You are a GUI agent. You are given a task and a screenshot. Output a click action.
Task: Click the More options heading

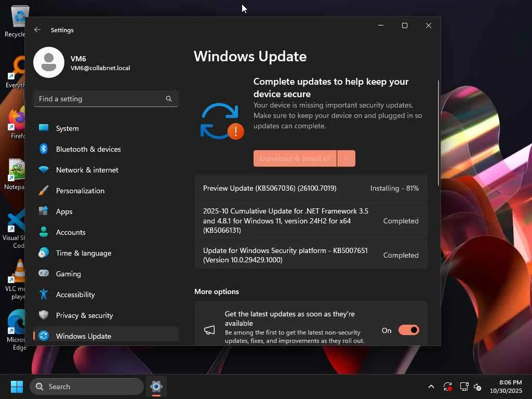(x=217, y=291)
